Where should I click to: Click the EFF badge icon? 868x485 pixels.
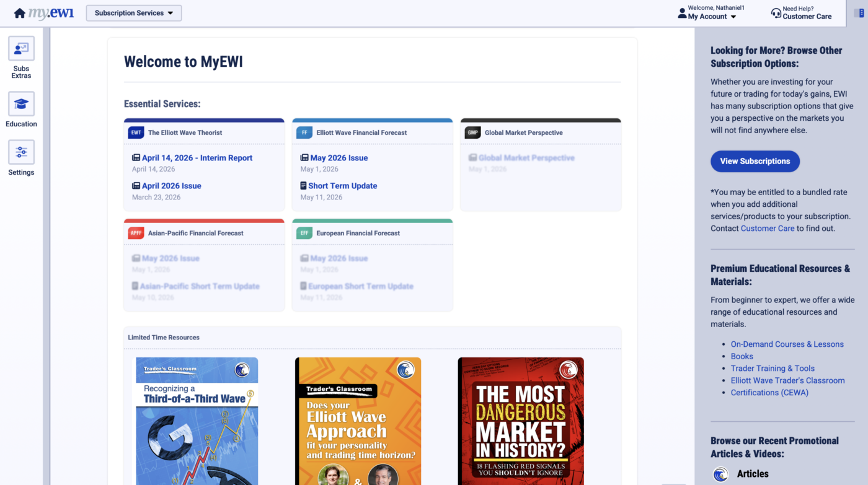tap(304, 233)
